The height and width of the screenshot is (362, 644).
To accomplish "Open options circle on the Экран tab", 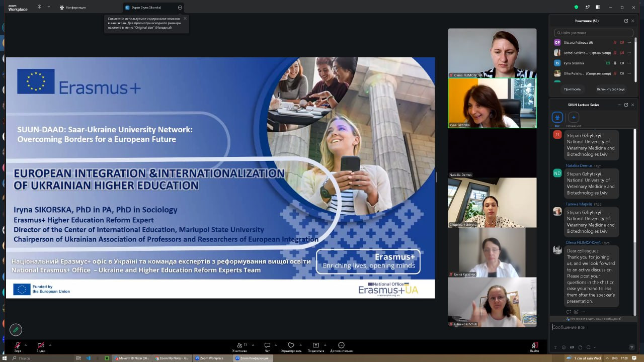I will (x=180, y=8).
